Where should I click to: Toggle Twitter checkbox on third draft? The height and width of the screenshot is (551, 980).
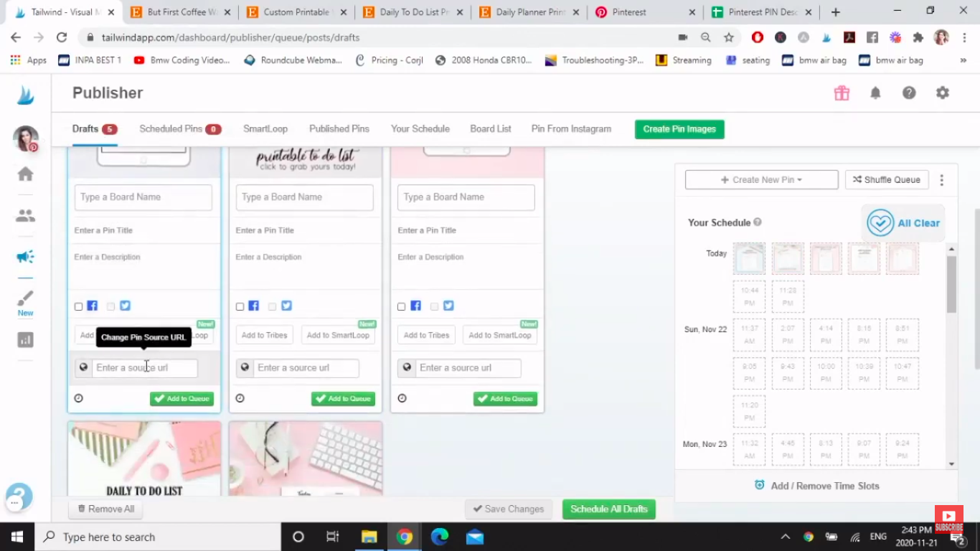point(434,306)
